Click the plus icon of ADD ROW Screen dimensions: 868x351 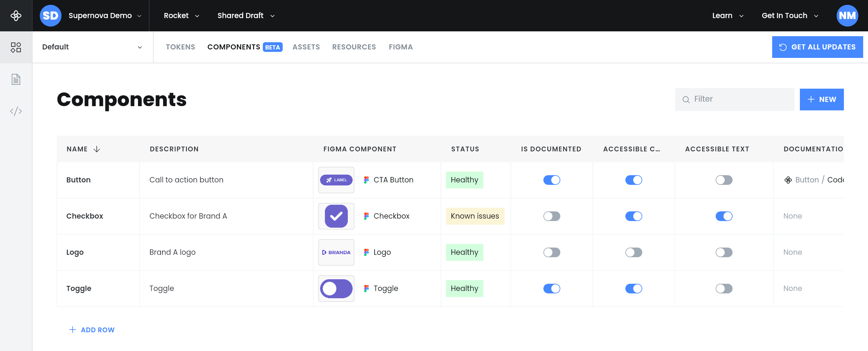[72, 330]
